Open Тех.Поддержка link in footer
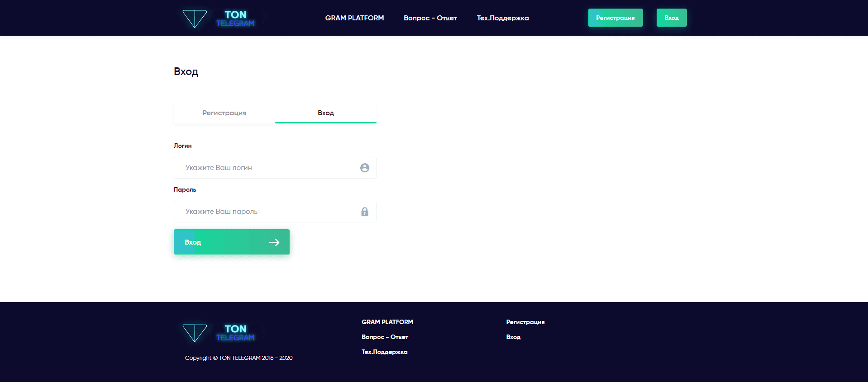This screenshot has height=382, width=868. point(384,352)
